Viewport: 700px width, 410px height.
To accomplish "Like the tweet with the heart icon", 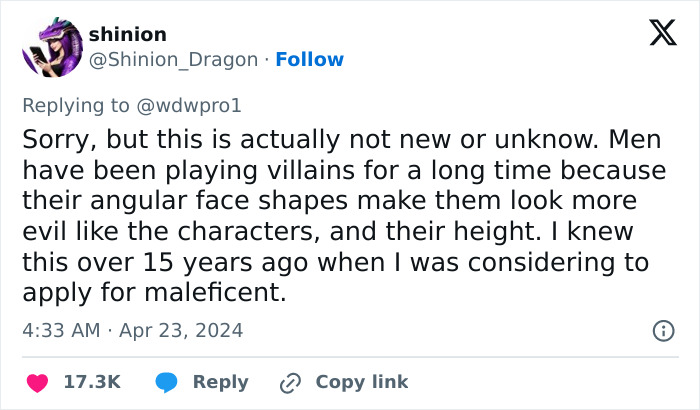I will [36, 382].
